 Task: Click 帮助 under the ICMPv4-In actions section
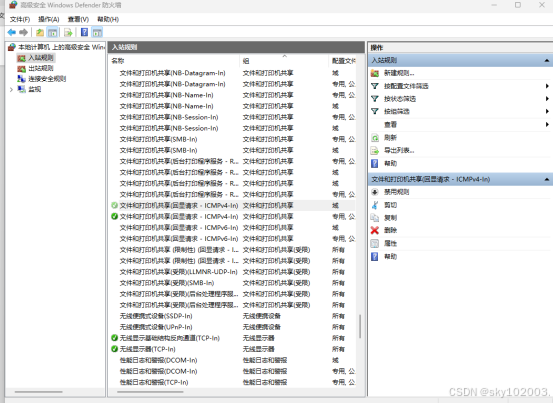tap(390, 256)
